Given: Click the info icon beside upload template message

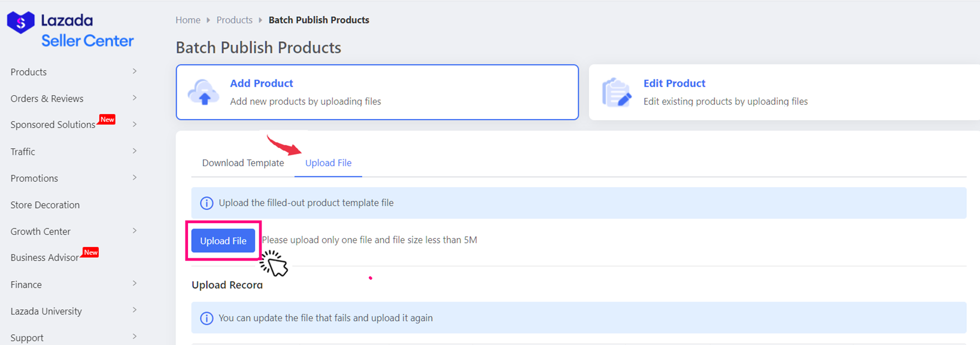Looking at the screenshot, I should (x=207, y=203).
